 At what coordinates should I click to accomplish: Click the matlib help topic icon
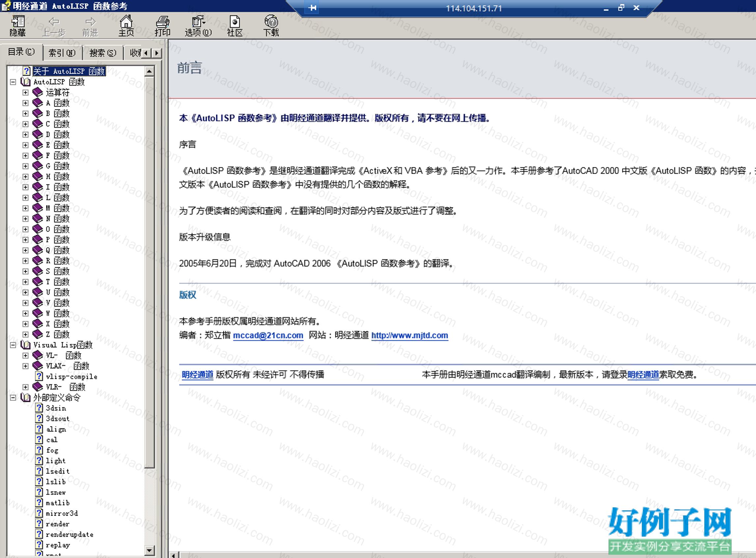(x=39, y=503)
